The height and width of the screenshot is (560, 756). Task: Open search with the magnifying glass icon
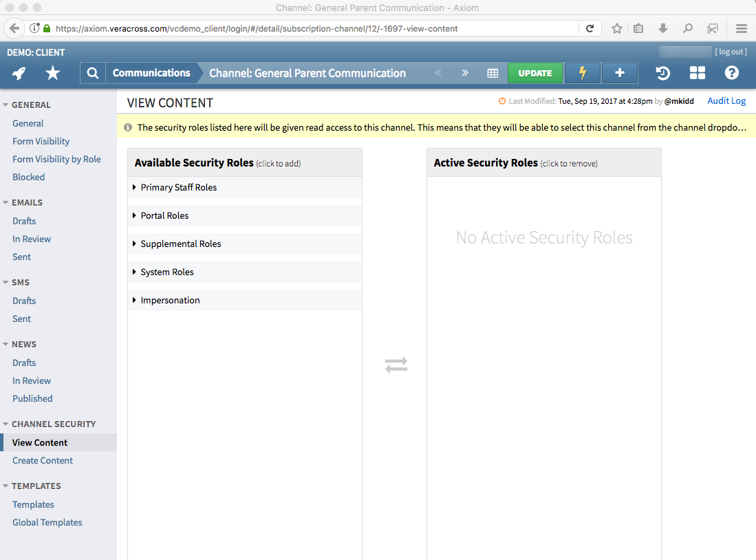[x=92, y=72]
